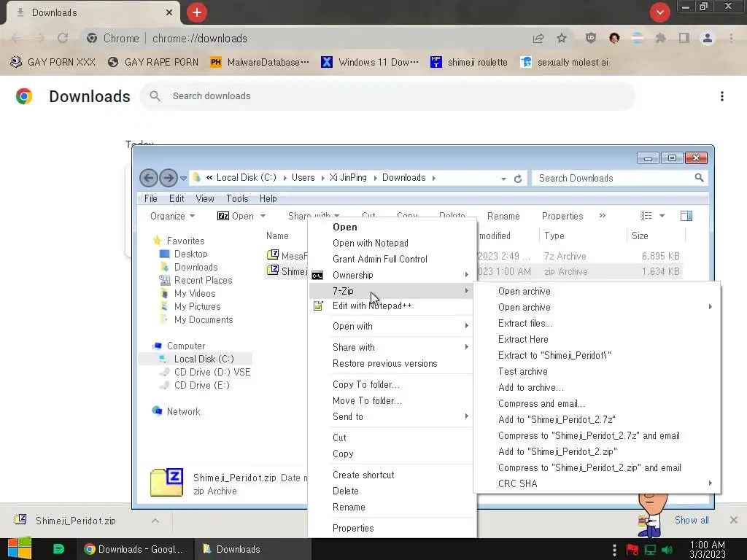The height and width of the screenshot is (560, 747).
Task: Open Downloads page three-dot more actions menu
Action: click(x=722, y=96)
